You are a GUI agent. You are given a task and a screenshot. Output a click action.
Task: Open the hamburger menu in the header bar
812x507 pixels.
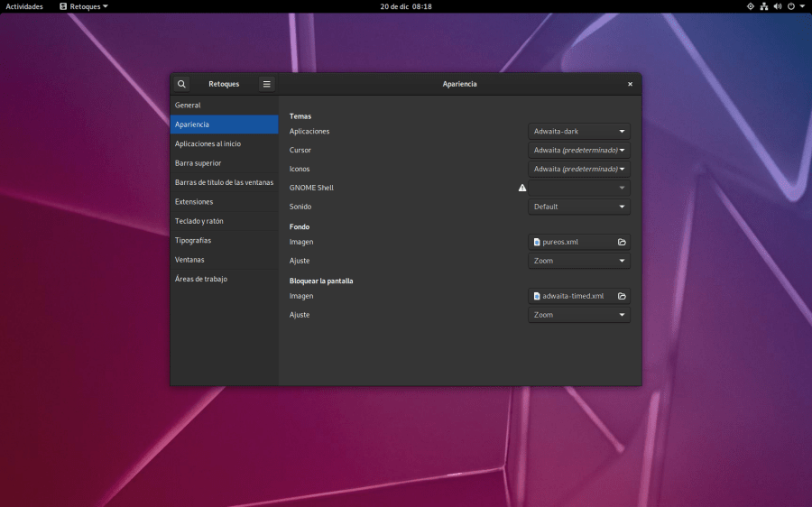[x=266, y=84]
